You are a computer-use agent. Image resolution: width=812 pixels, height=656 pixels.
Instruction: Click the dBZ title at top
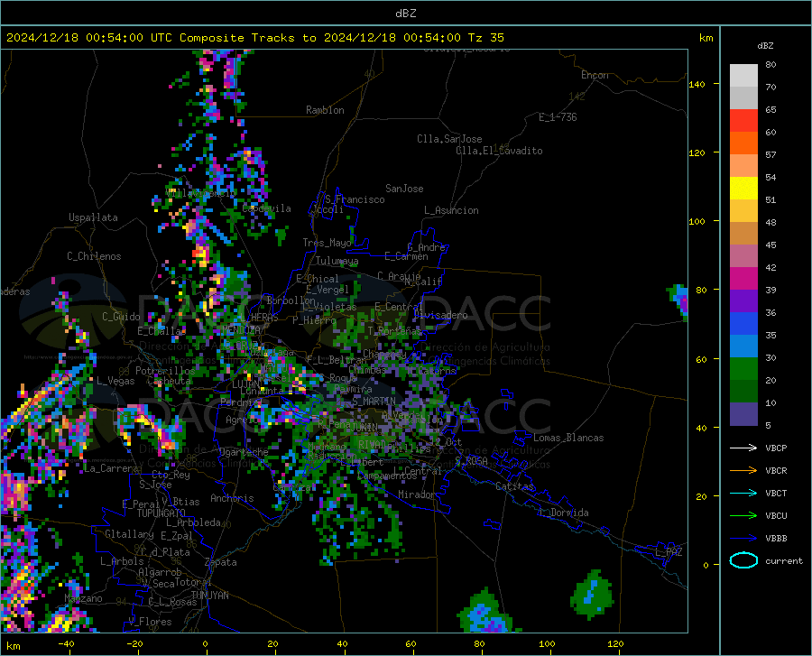coord(405,14)
